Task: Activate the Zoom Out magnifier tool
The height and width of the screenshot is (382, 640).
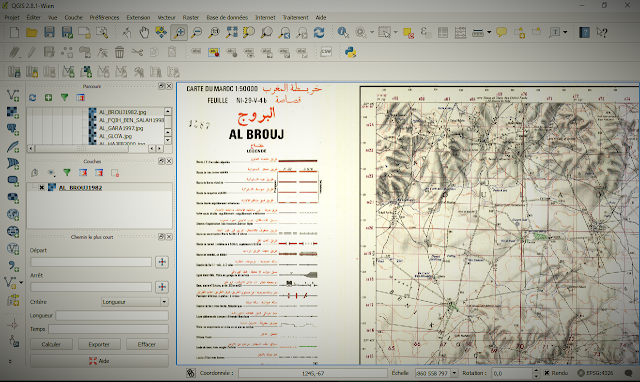Action: click(x=197, y=32)
